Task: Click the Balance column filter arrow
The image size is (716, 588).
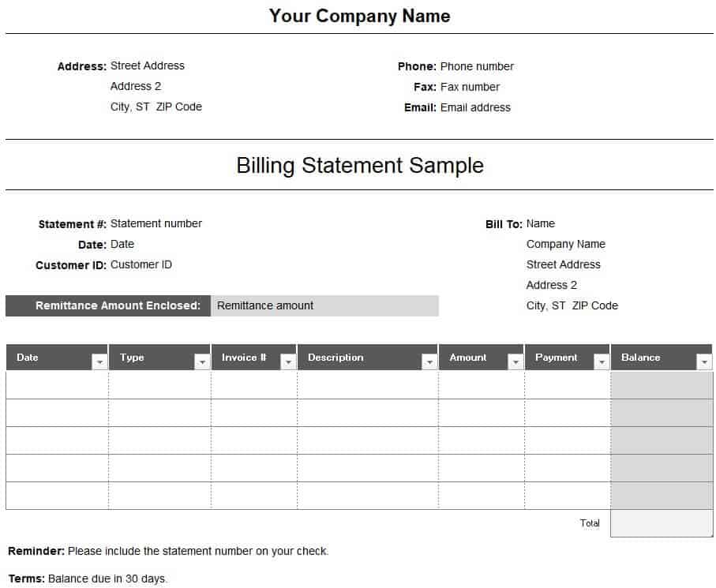Action: (x=704, y=362)
